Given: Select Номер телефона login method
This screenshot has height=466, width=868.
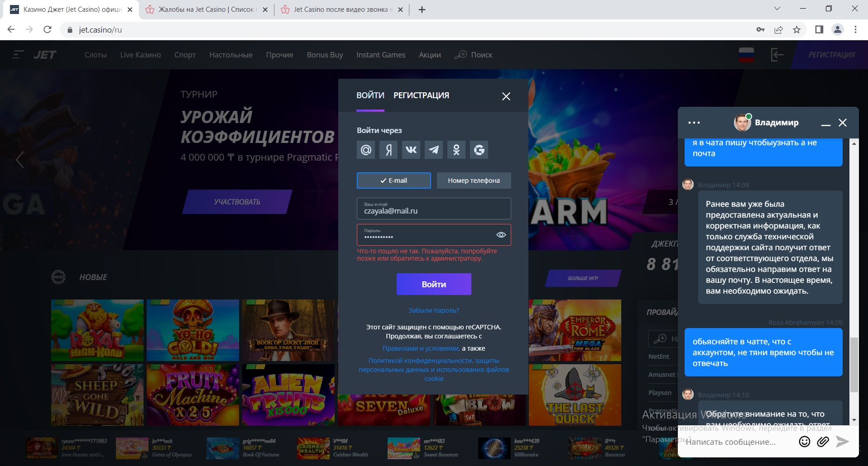Looking at the screenshot, I should pos(474,181).
